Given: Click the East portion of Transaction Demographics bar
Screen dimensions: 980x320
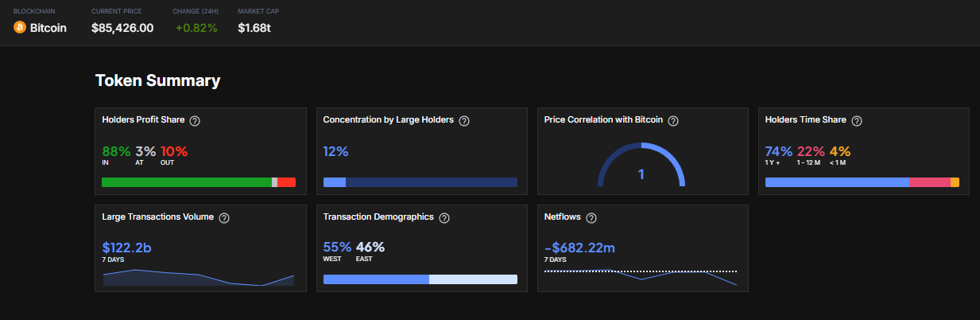Looking at the screenshot, I should (x=473, y=279).
